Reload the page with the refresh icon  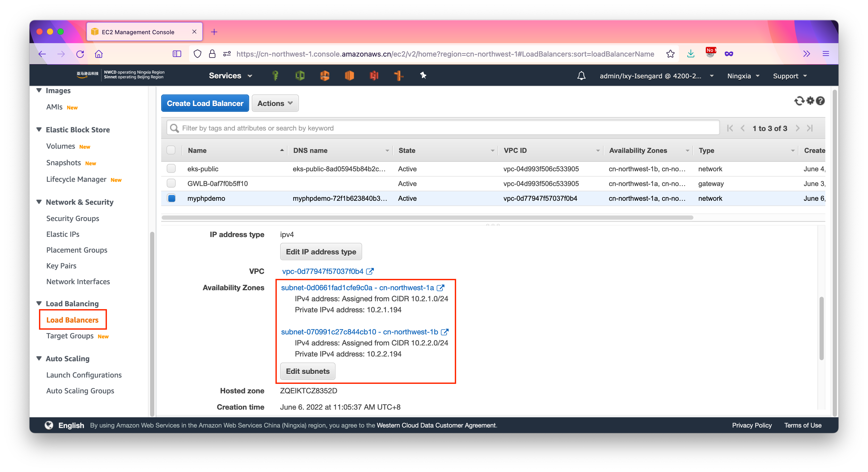coord(80,54)
